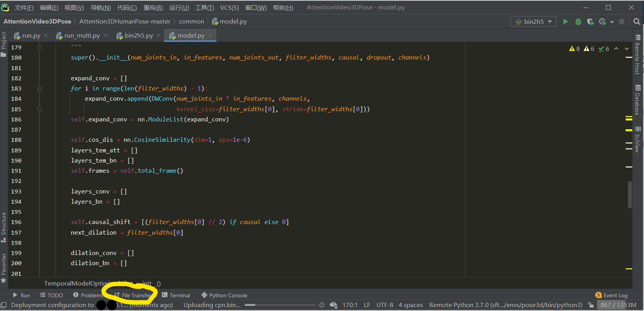This screenshot has width=644, height=311.
Task: Open the Event Log
Action: tap(611, 295)
